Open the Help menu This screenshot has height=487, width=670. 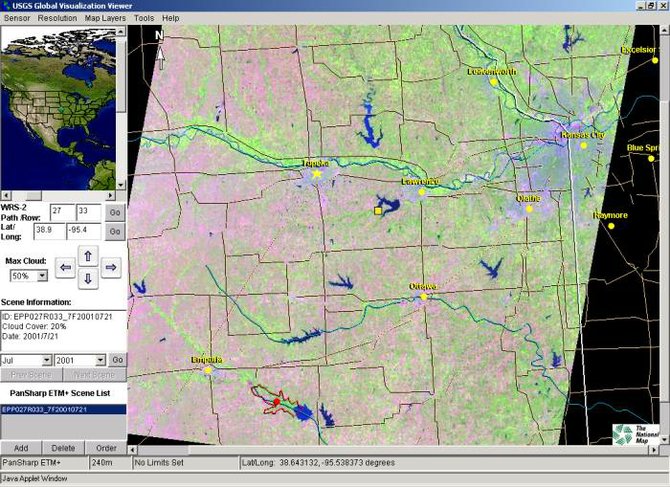click(170, 18)
